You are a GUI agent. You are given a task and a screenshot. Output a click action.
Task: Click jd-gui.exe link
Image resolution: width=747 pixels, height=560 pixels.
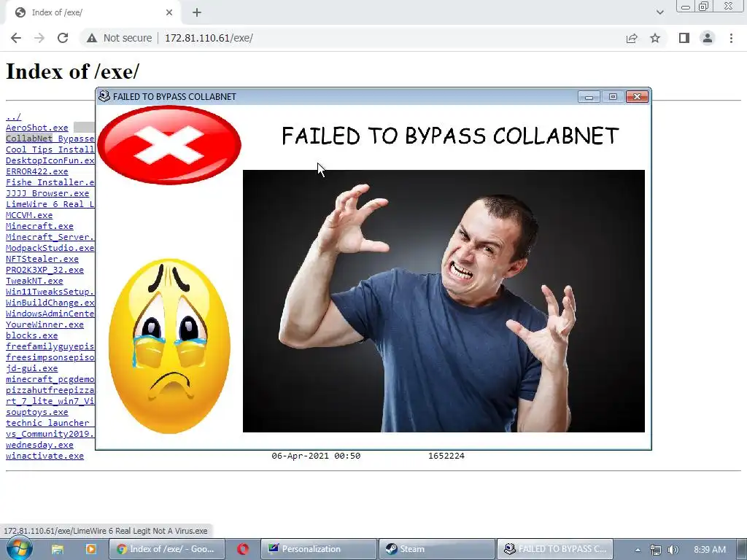(x=32, y=368)
